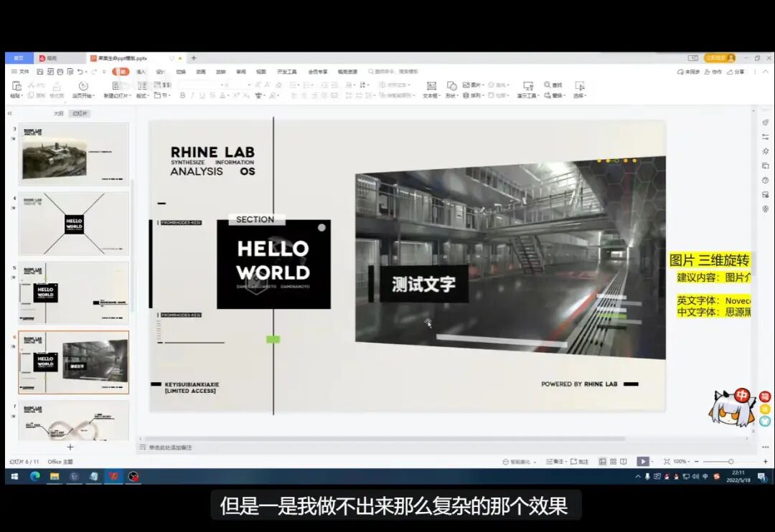Image resolution: width=775 pixels, height=532 pixels.
Task: Click the notes field under the slide
Action: 445,447
